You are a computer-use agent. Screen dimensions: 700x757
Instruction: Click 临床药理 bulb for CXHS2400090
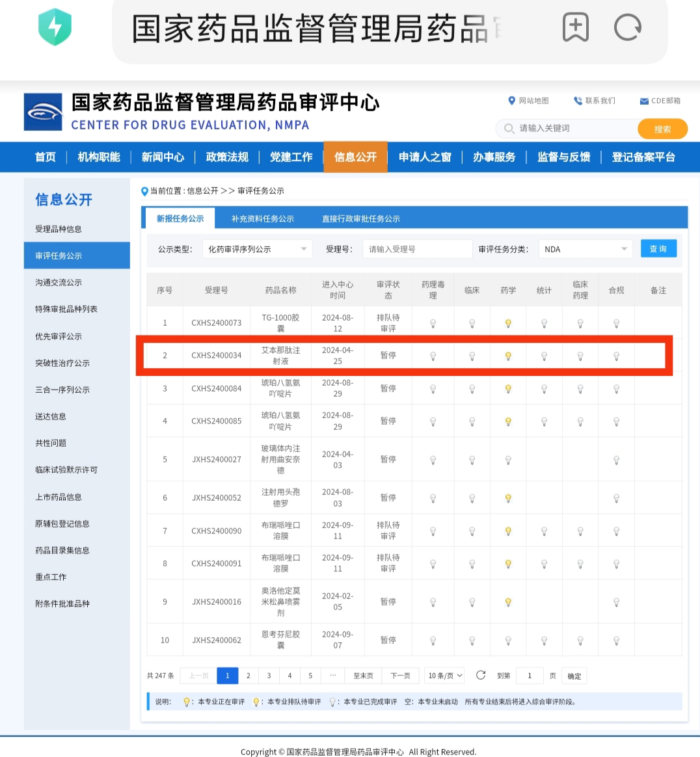coord(580,531)
